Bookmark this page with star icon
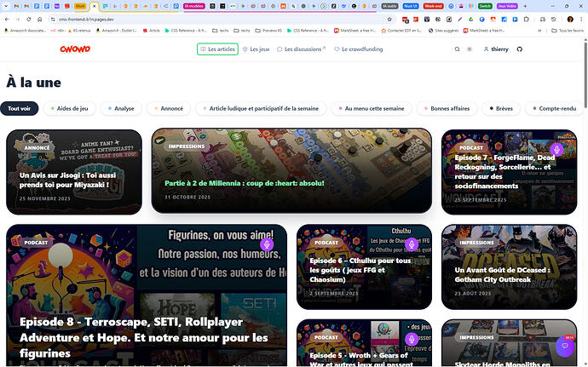 [389, 19]
